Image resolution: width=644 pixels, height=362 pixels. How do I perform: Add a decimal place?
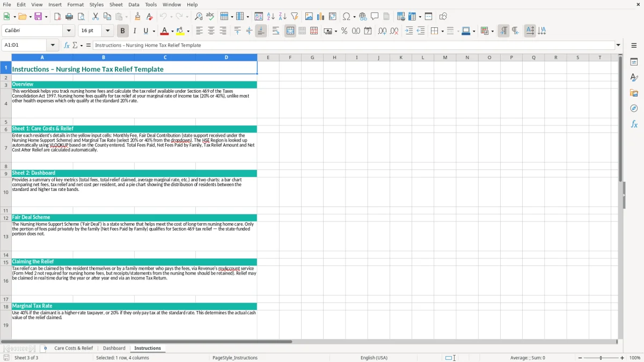click(382, 31)
